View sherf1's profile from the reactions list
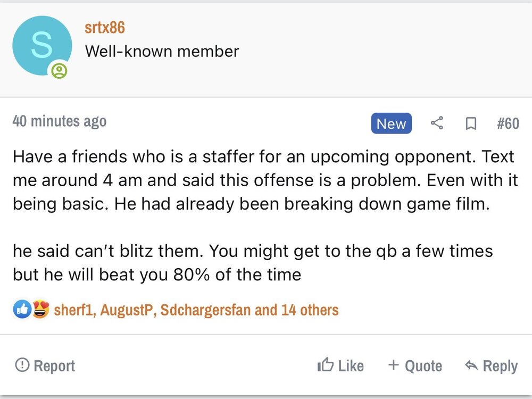 coord(74,310)
